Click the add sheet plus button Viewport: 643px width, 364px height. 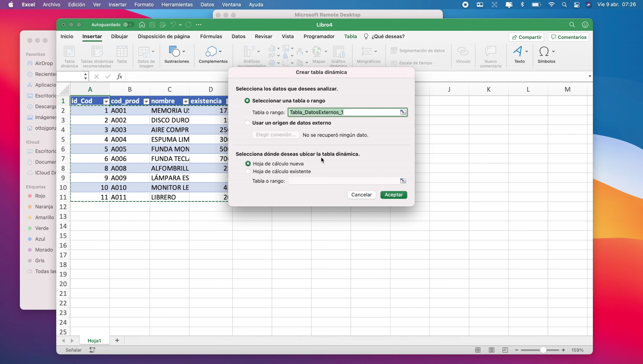coord(117,340)
